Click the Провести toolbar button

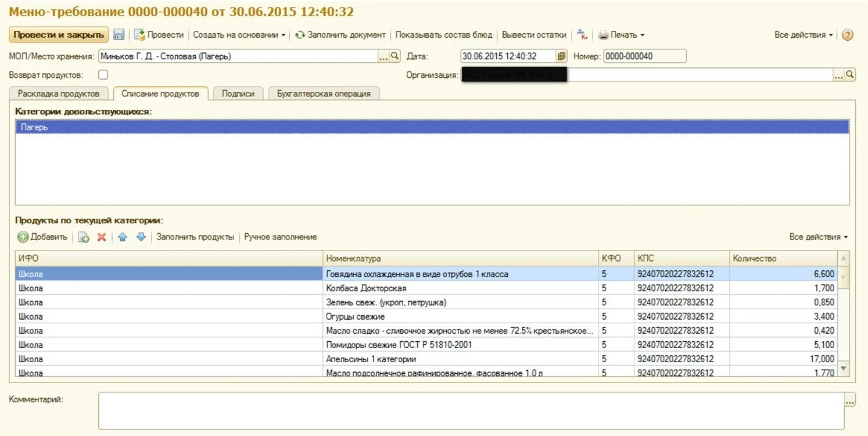[159, 35]
